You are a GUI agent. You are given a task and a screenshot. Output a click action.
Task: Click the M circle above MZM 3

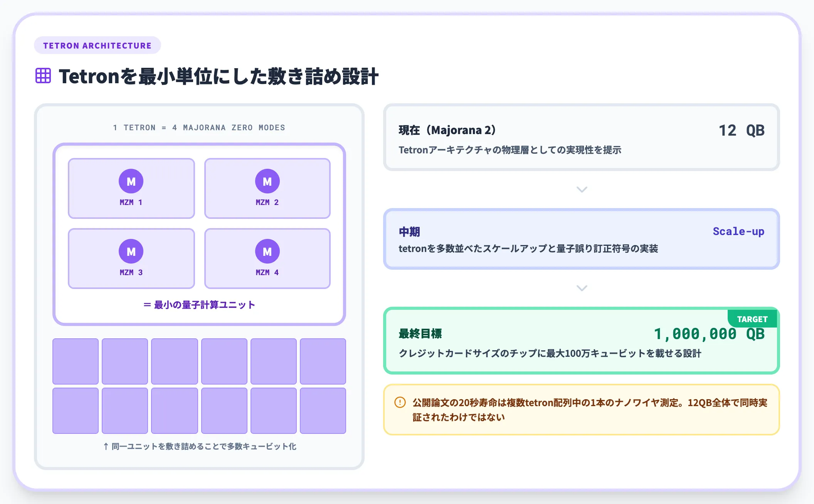pyautogui.click(x=131, y=251)
